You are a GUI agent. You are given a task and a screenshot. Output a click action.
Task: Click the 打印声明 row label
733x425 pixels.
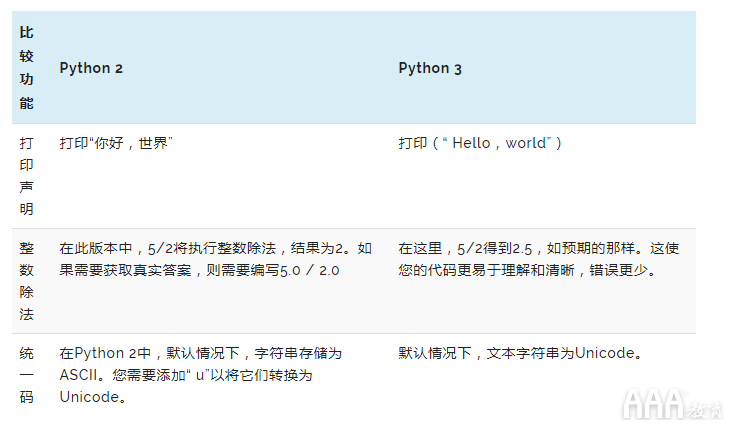tap(27, 176)
